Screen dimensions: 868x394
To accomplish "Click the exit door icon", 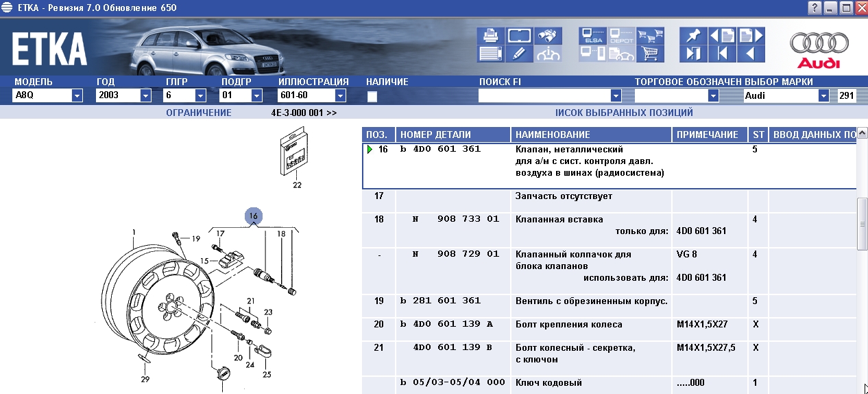I will (x=693, y=54).
